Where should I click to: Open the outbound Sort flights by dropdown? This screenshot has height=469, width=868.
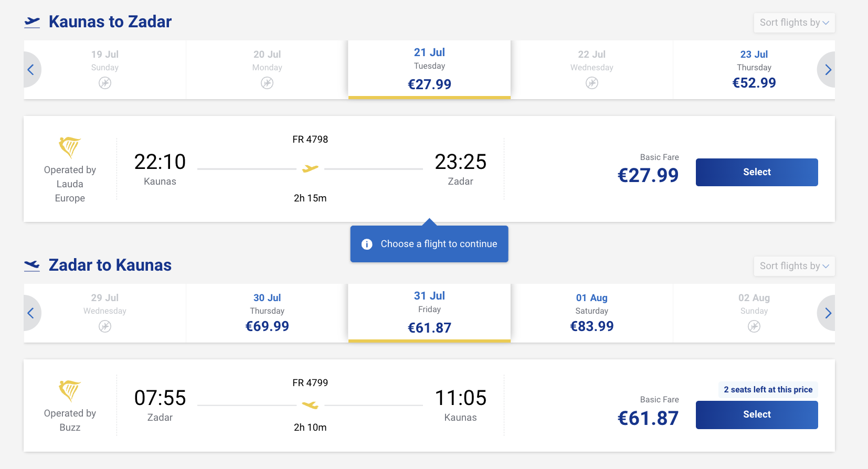pos(794,23)
